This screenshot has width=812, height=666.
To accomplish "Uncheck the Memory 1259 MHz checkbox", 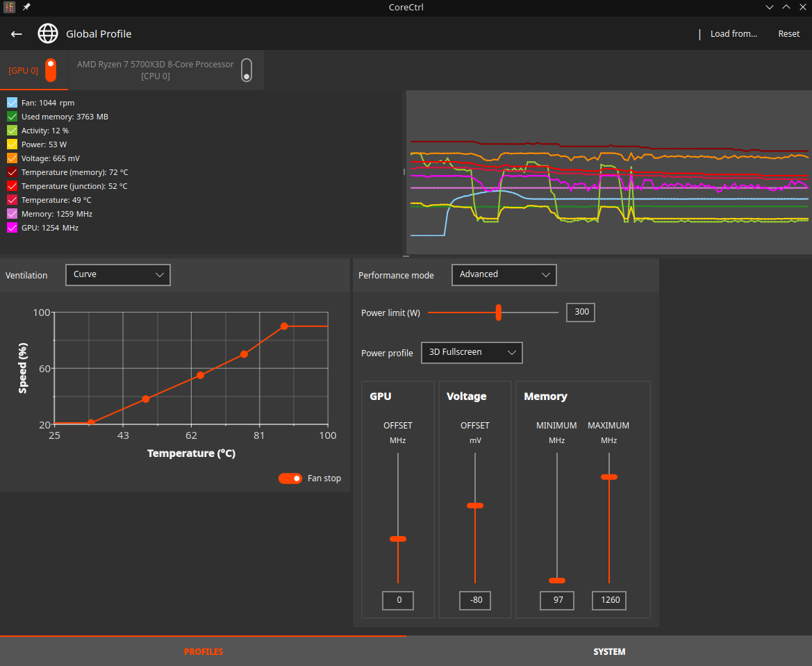I will click(x=12, y=214).
